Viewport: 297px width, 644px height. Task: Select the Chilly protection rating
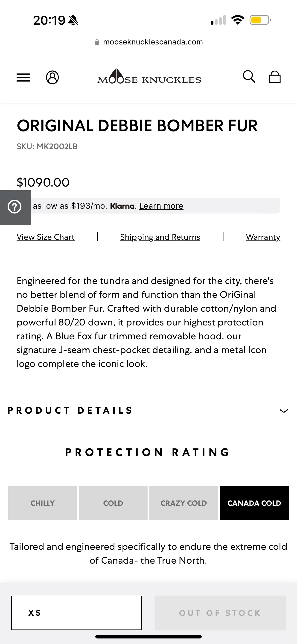pos(43,503)
